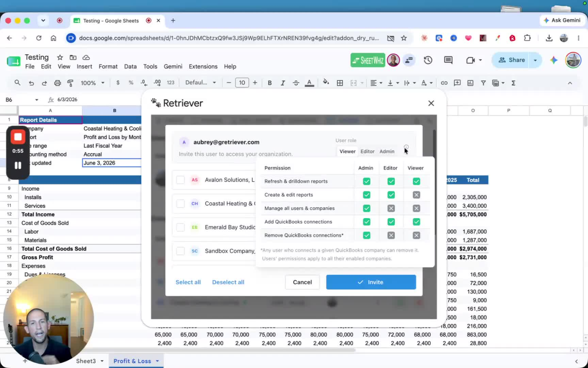This screenshot has width=588, height=368.
Task: Open the font family dropdown
Action: point(201,83)
